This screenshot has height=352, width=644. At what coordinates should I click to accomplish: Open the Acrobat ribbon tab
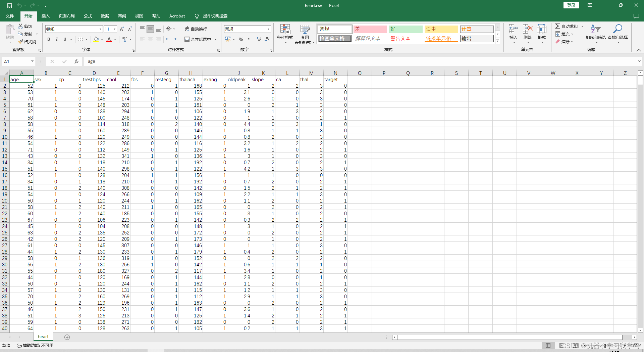click(177, 16)
